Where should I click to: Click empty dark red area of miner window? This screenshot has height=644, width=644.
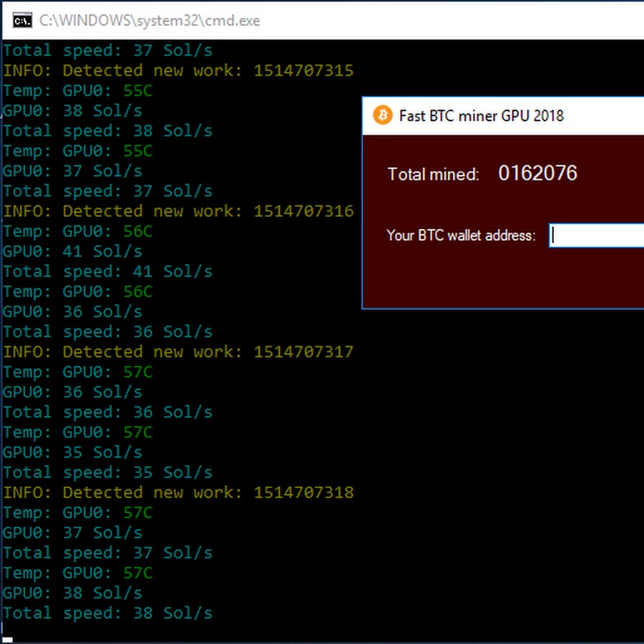coord(501,283)
